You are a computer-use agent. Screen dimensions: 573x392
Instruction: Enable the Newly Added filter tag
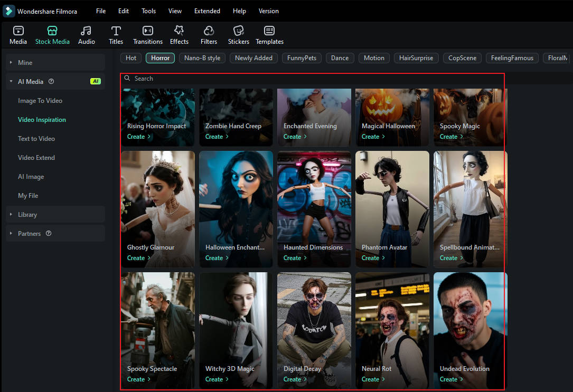click(253, 58)
